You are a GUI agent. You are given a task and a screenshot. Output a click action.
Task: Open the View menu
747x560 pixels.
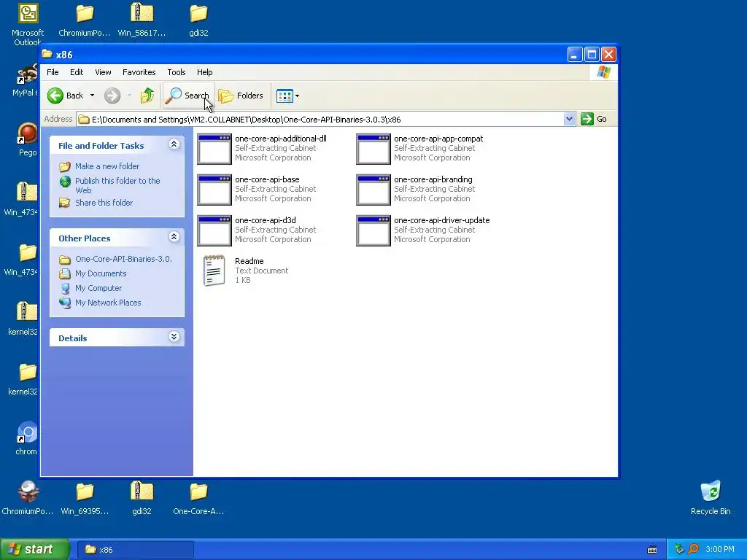click(103, 72)
